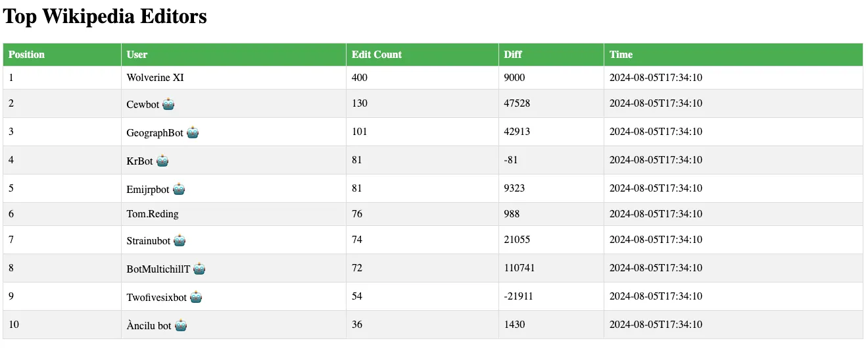Viewport: 868px width, 349px height.
Task: Click the robot icon next to Emijrpbot
Action: 179,189
